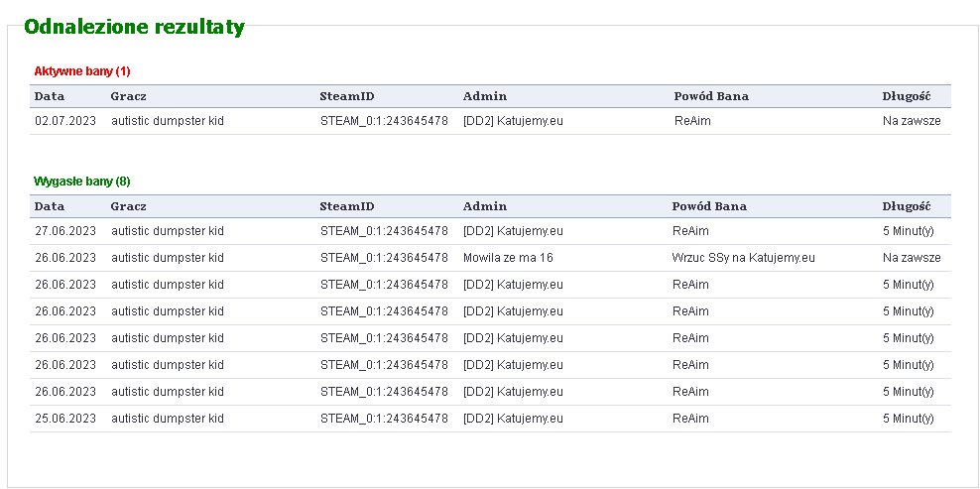This screenshot has height=489, width=980.
Task: Click the Admin header in Aktywne bany table
Action: pyautogui.click(x=485, y=96)
